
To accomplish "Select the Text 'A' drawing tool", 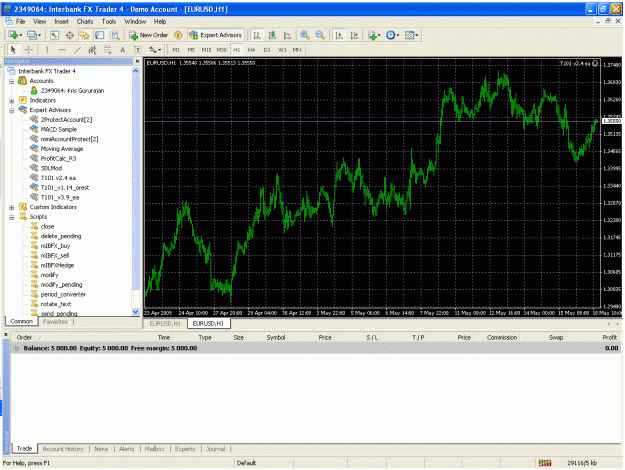I will 123,50.
